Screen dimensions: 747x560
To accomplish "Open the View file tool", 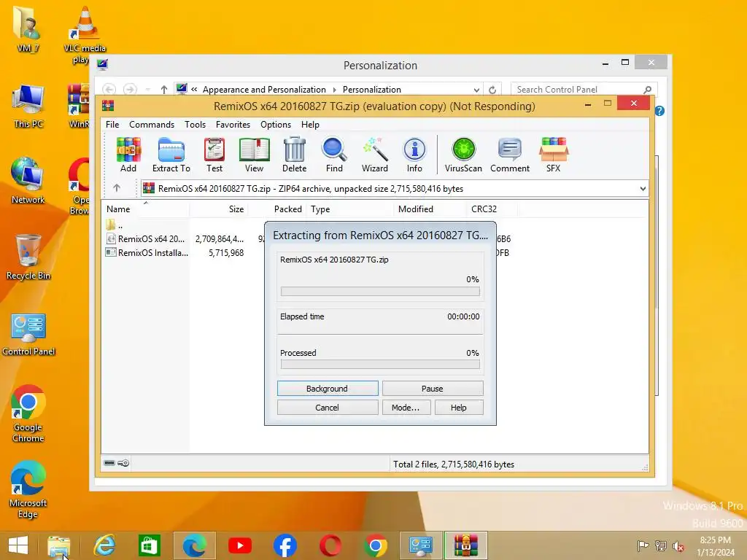I will pyautogui.click(x=254, y=155).
